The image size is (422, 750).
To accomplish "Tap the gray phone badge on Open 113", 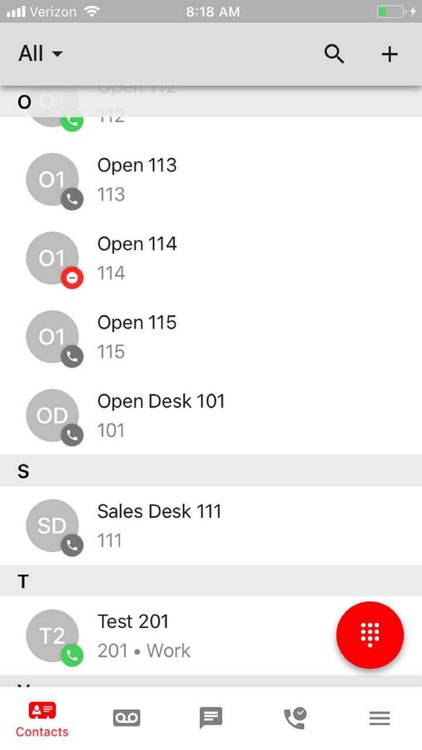I will coord(72,199).
